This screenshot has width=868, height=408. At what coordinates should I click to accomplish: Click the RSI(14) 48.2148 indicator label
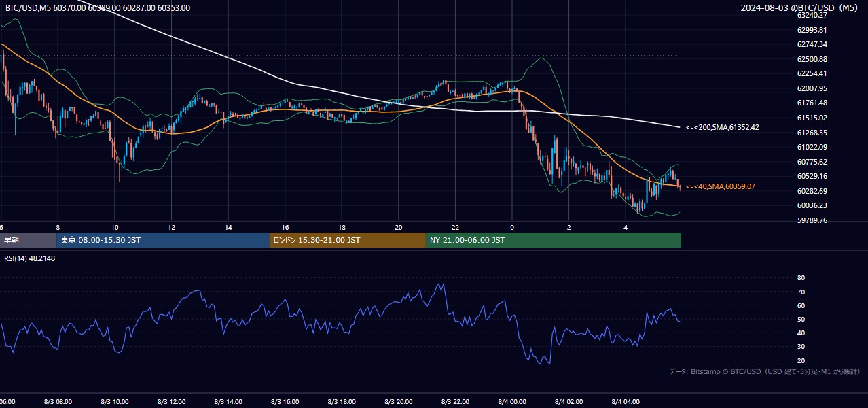30,258
